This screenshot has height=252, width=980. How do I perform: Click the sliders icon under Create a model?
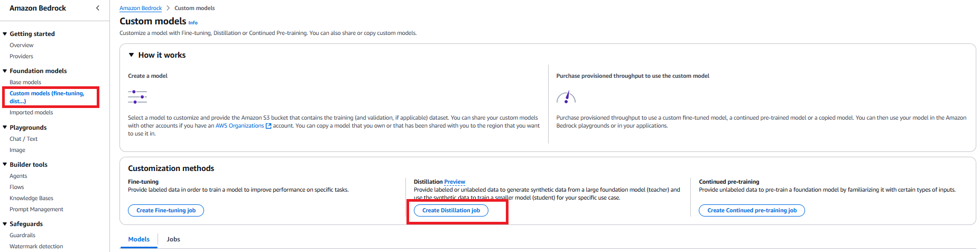pyautogui.click(x=137, y=96)
